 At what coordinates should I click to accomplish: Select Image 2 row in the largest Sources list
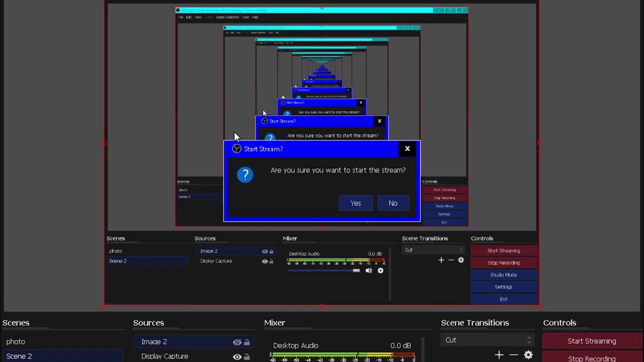[x=194, y=342]
